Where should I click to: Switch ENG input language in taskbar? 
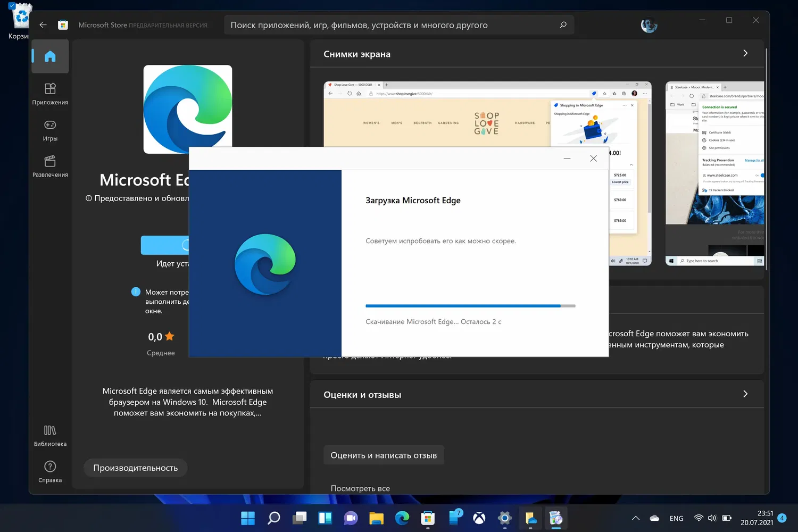[676, 518]
